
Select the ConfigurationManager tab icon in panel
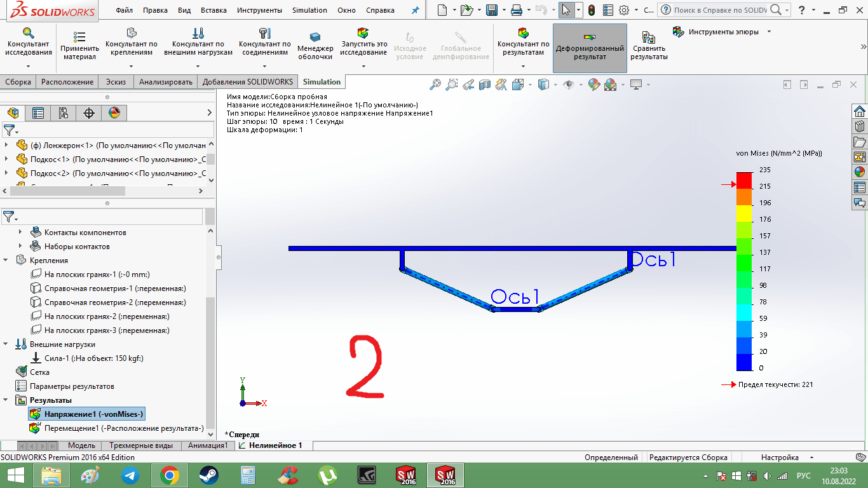[x=63, y=113]
